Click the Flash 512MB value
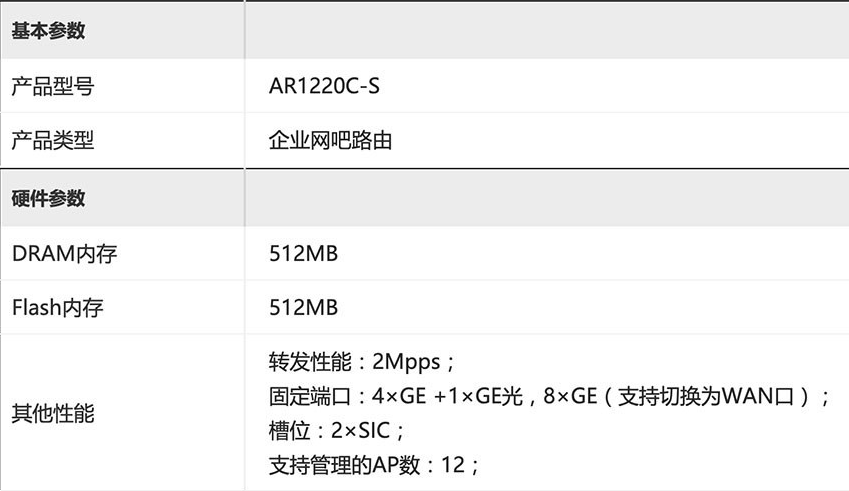849x491 pixels. pos(303,307)
